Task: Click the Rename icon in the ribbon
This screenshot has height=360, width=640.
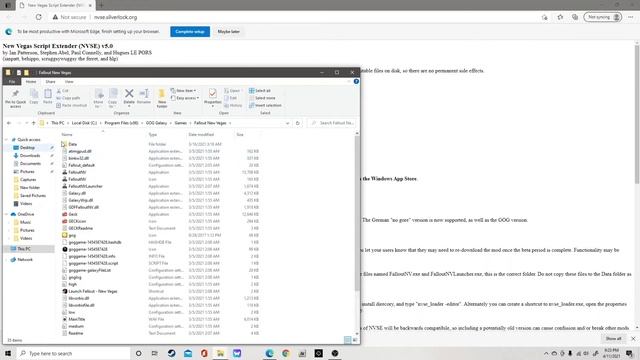Action: pyautogui.click(x=144, y=96)
